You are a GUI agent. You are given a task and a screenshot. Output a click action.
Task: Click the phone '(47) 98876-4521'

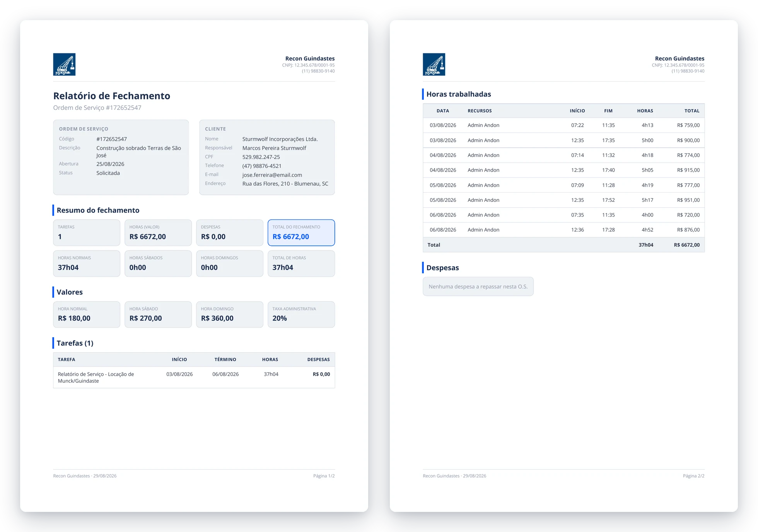point(262,166)
